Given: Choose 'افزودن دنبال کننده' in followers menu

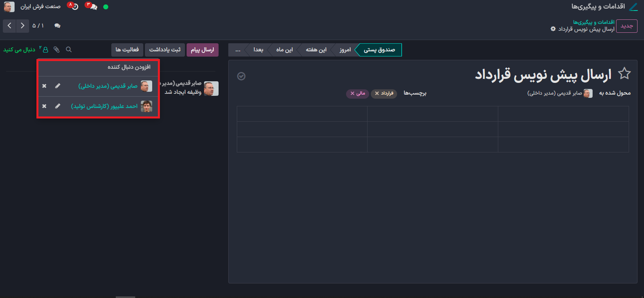Looking at the screenshot, I should coord(129,67).
